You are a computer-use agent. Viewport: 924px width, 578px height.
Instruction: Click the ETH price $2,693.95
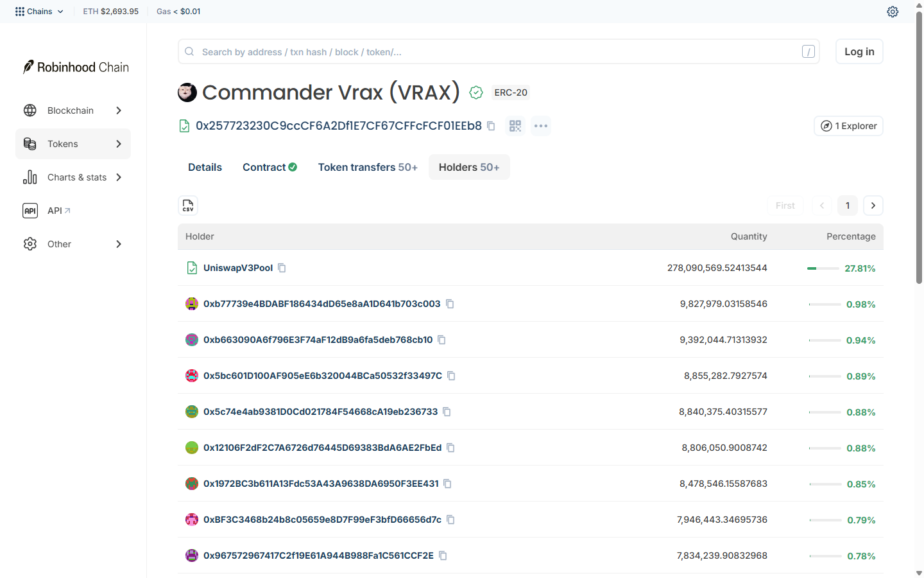click(x=119, y=12)
